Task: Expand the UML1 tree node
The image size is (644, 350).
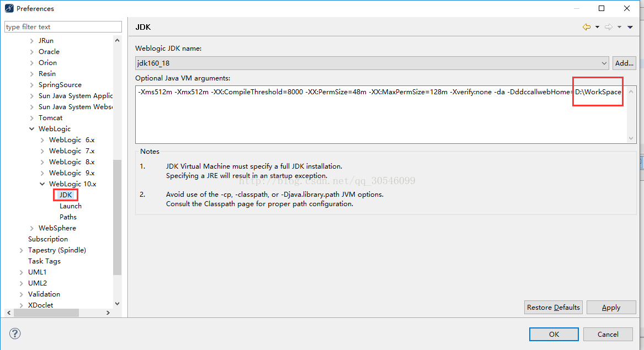Action: click(22, 272)
